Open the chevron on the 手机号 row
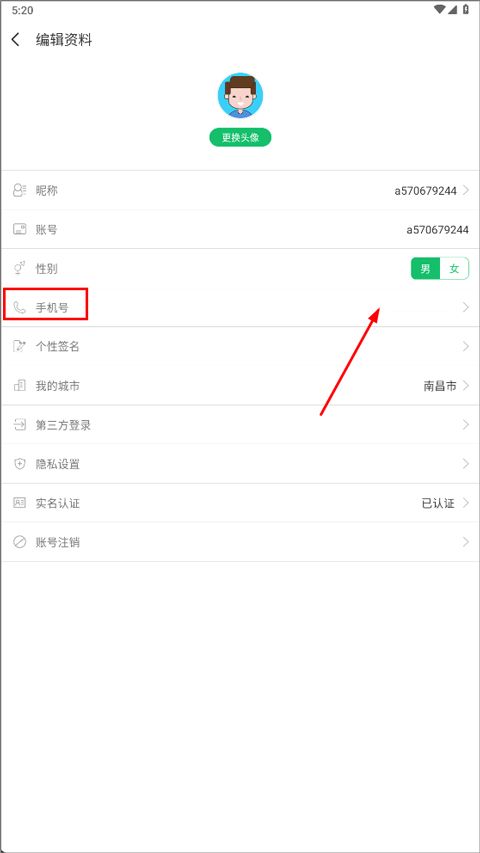 click(x=466, y=307)
